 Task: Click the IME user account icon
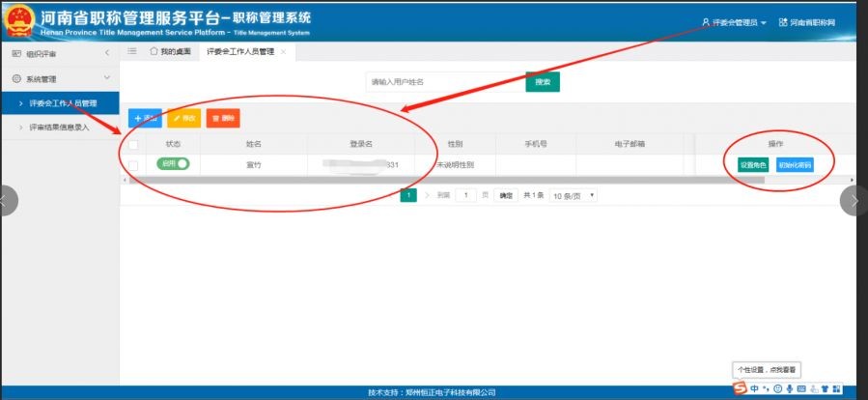pyautogui.click(x=814, y=389)
